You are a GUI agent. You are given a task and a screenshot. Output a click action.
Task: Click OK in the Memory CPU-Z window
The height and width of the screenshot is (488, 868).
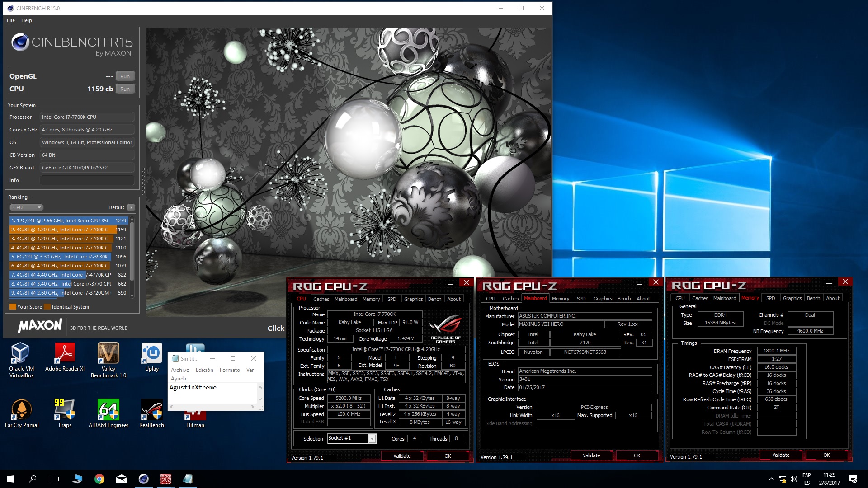pyautogui.click(x=826, y=455)
